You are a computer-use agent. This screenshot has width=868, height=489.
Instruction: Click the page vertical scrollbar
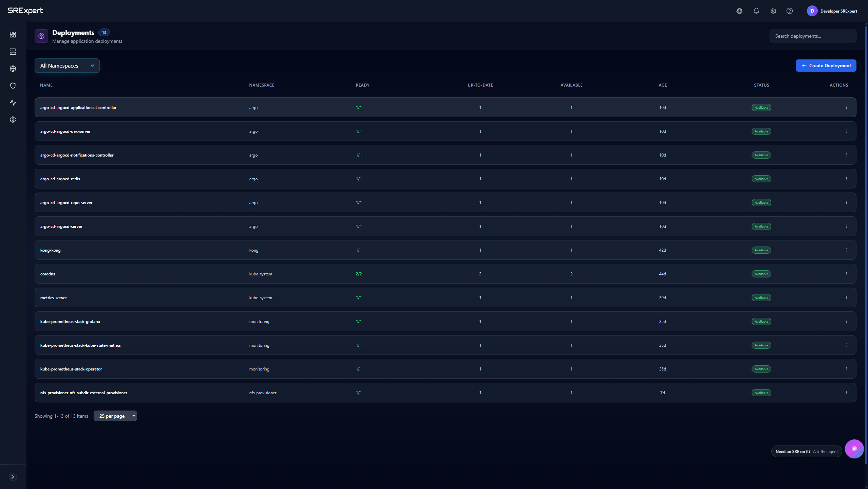(x=866, y=244)
